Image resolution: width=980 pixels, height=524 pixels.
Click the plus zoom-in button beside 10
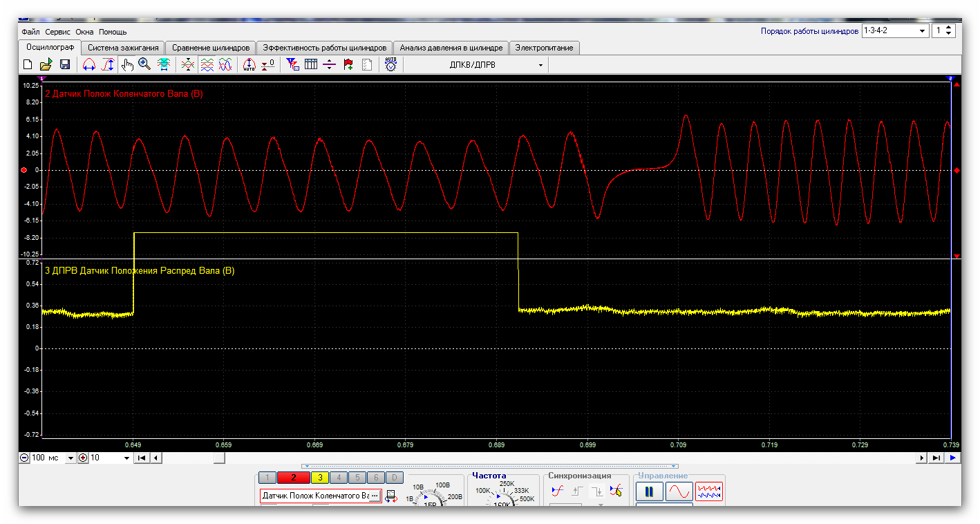coord(84,458)
